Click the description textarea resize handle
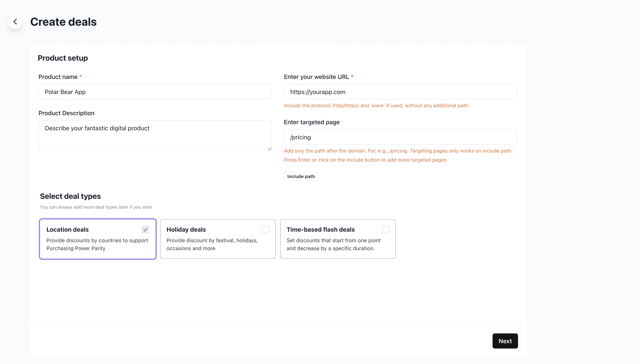 click(270, 149)
